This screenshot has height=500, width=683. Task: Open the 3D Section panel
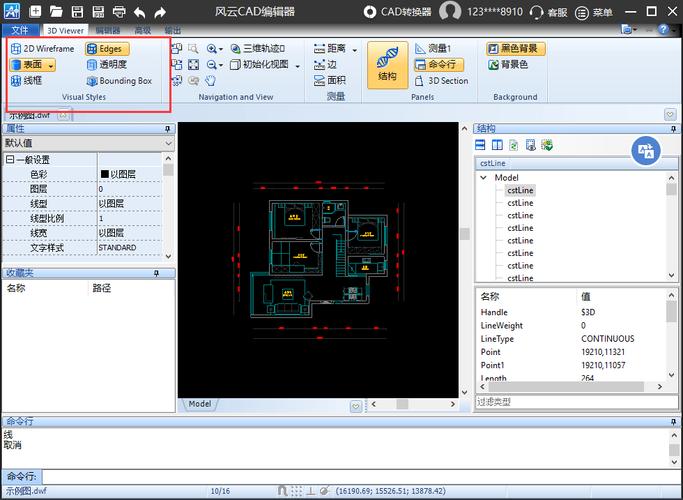pyautogui.click(x=441, y=81)
